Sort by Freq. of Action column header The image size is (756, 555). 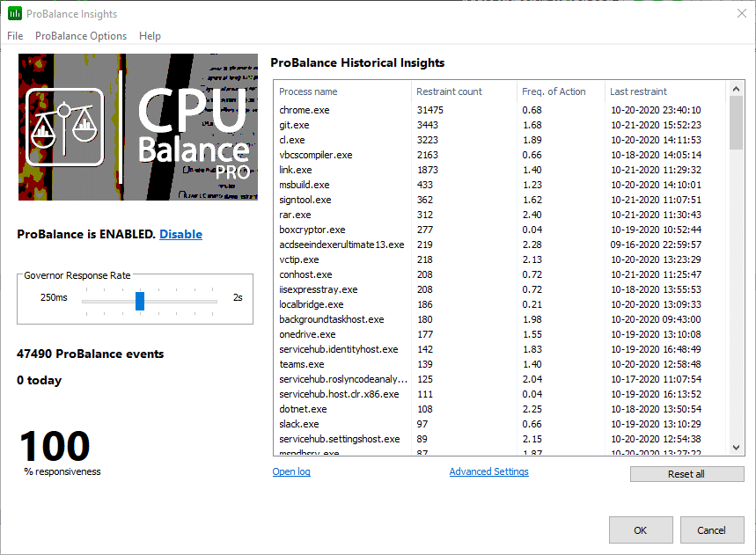coord(561,91)
